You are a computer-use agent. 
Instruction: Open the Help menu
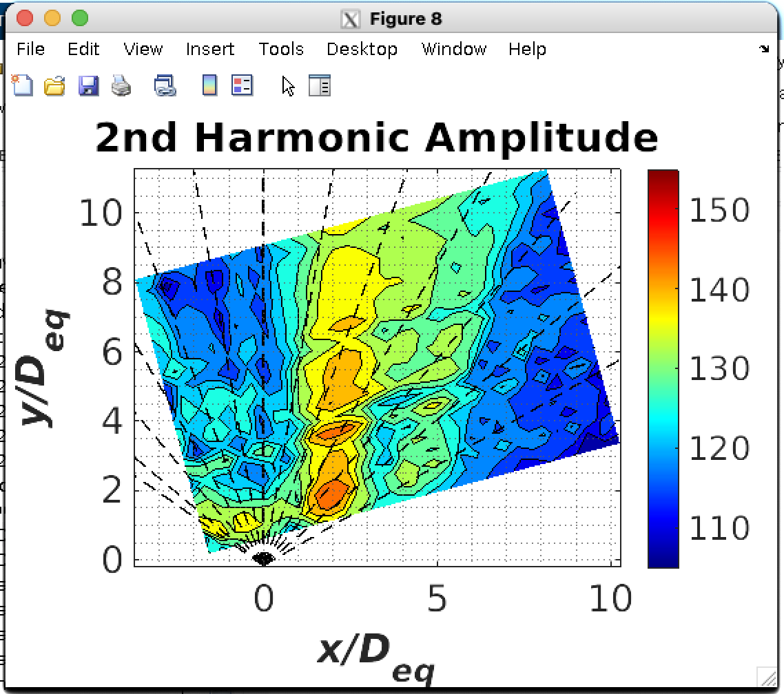pos(527,50)
